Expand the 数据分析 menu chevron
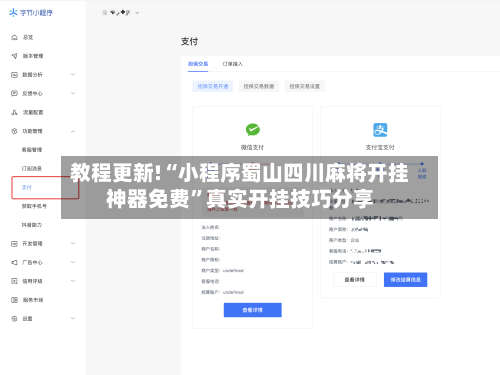The width and height of the screenshot is (500, 375). pos(73,75)
